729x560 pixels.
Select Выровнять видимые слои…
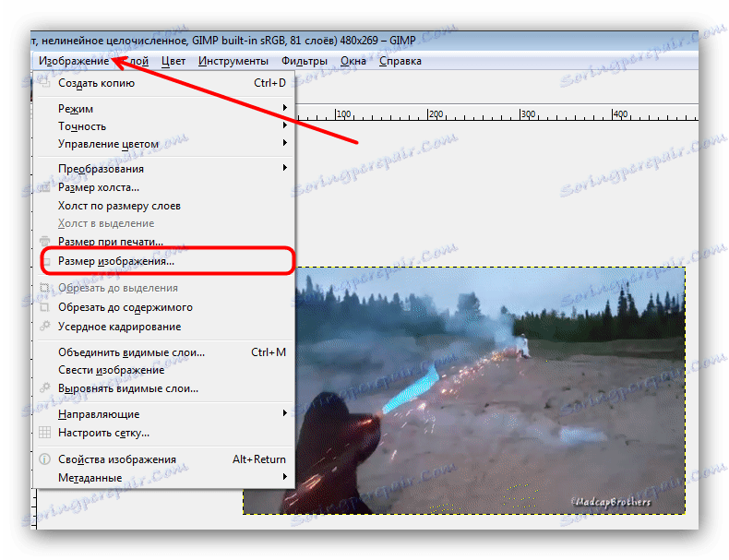tap(163, 388)
